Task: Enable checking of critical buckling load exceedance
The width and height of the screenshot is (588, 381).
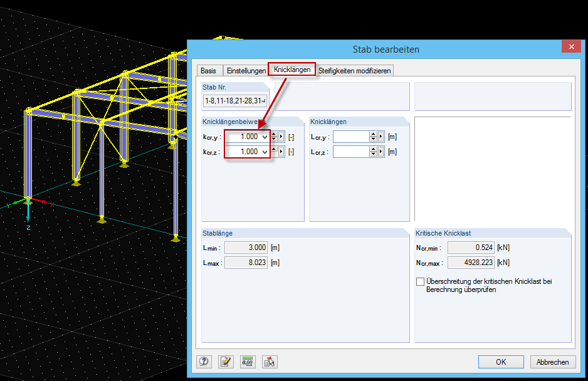Action: [421, 281]
